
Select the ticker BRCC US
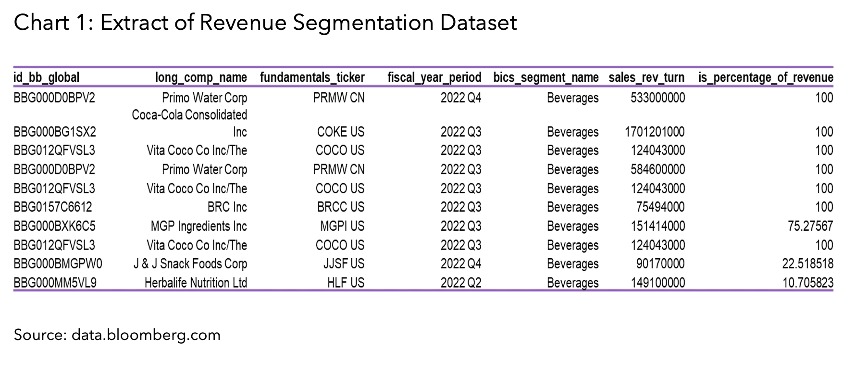[341, 207]
